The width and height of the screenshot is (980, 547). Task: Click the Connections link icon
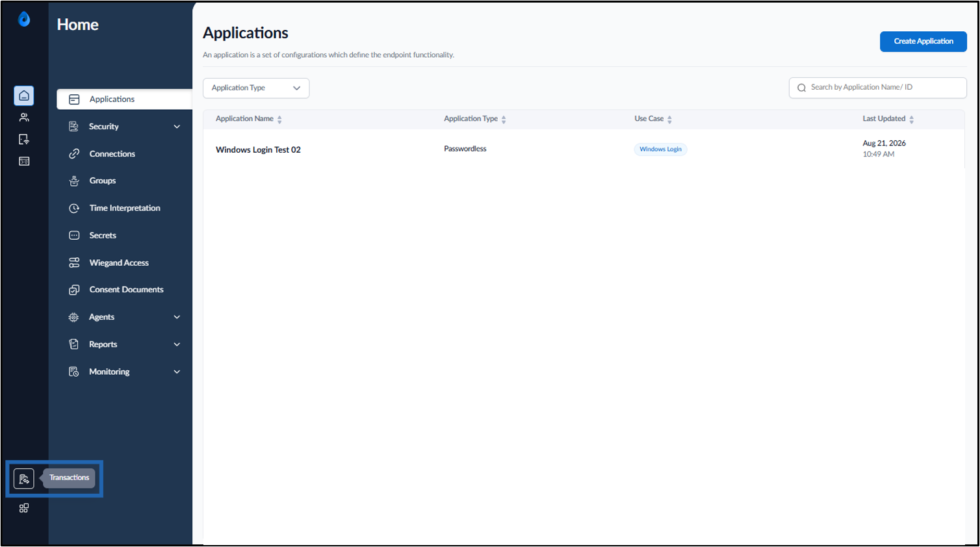click(x=74, y=154)
